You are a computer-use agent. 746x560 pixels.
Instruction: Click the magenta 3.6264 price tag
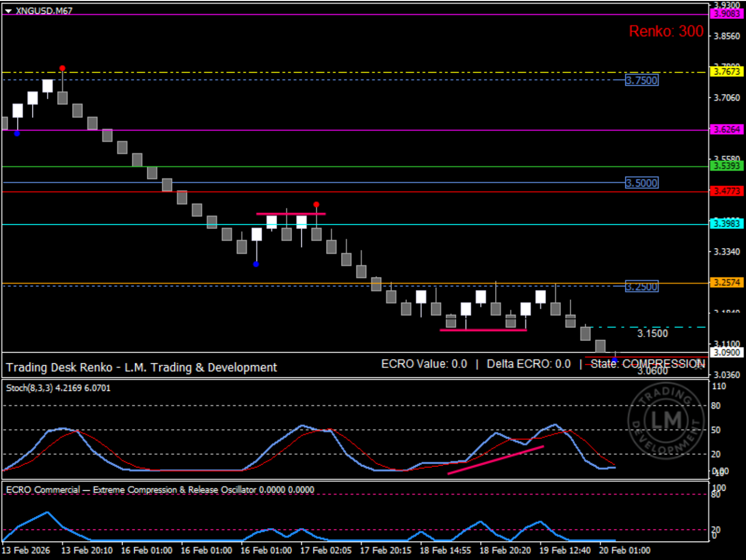[x=727, y=129]
